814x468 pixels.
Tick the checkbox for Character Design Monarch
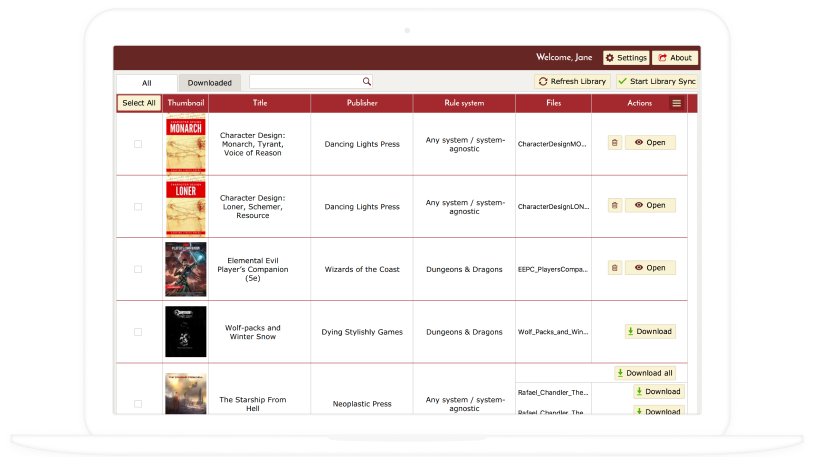click(x=138, y=144)
